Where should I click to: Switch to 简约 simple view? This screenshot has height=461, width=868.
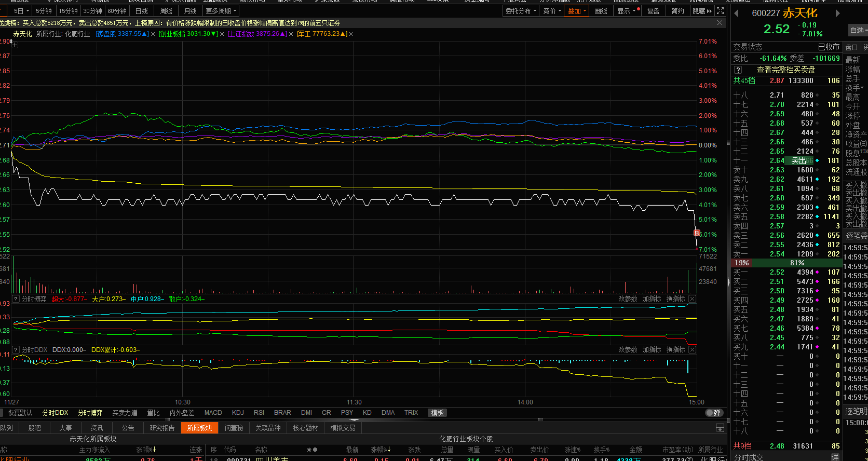677,11
